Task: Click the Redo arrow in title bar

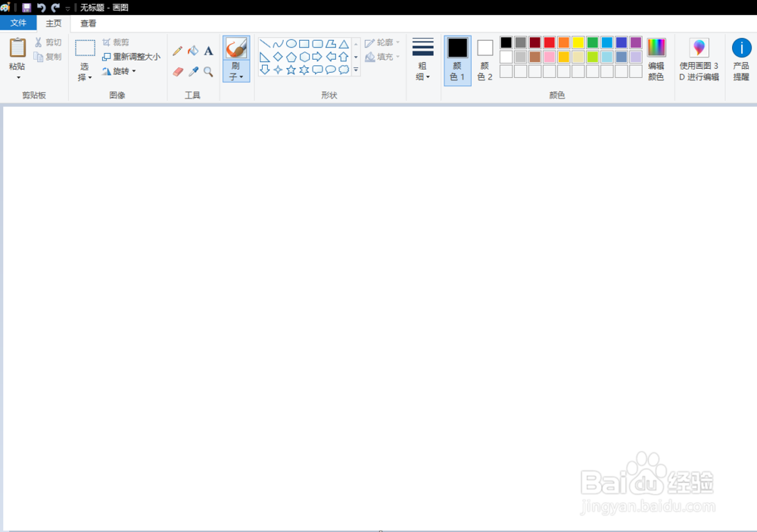Action: 55,8
